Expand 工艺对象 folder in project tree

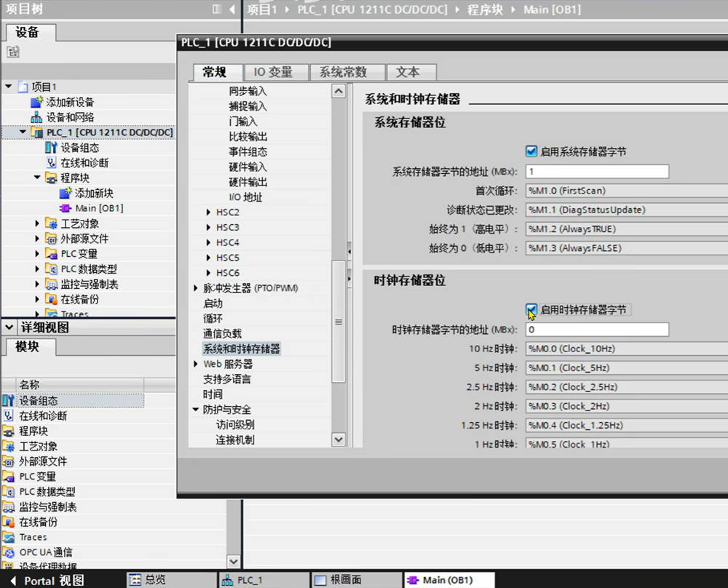(38, 223)
